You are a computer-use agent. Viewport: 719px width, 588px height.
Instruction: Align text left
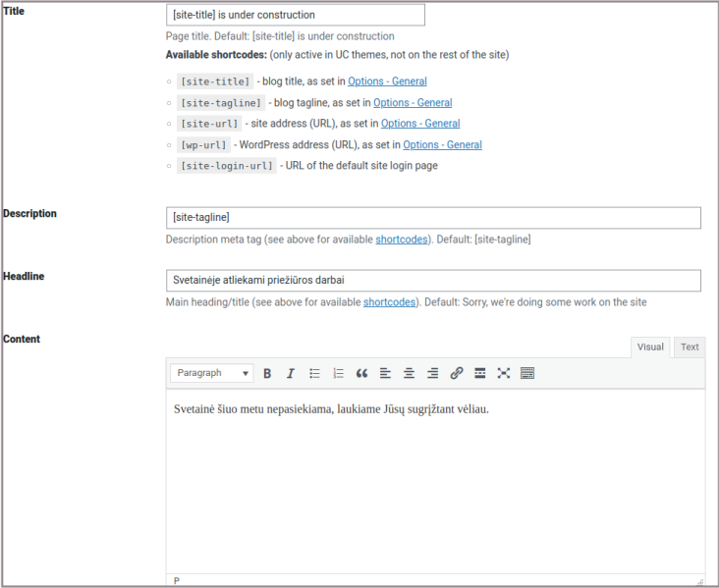[x=385, y=374]
